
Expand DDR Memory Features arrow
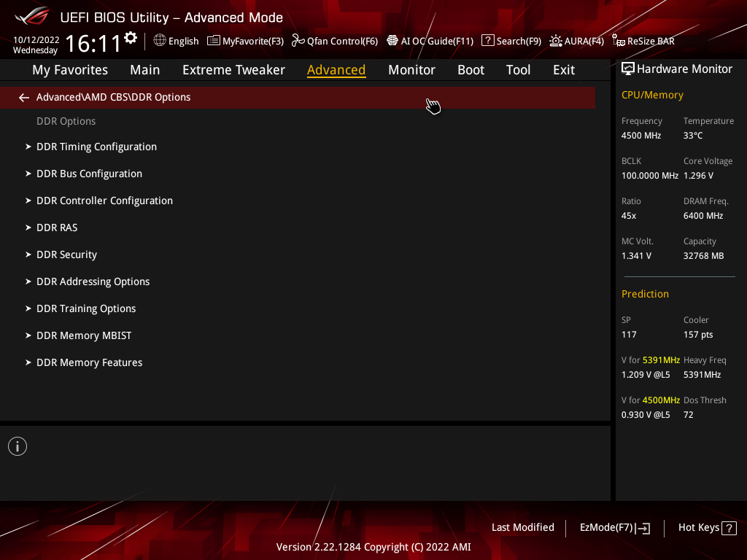click(28, 362)
